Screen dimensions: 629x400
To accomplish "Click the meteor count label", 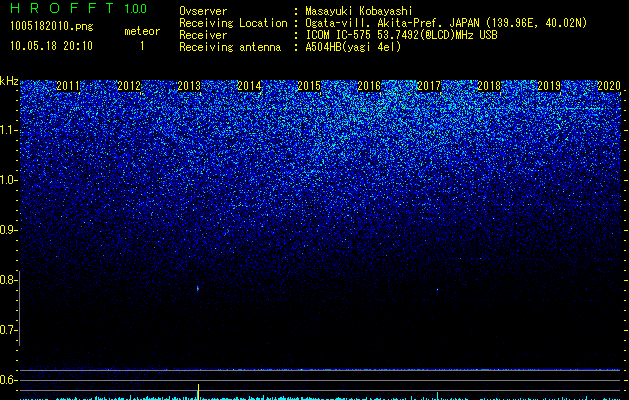I will point(142,31).
